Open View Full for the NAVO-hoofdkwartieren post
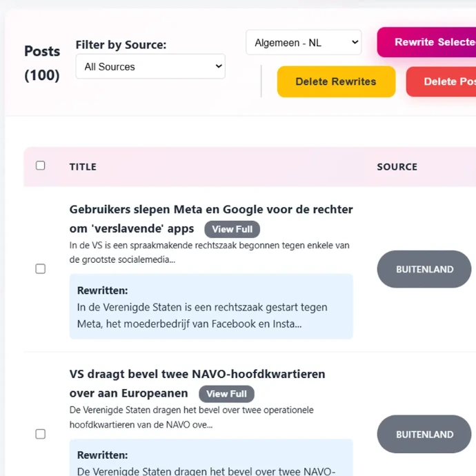Image resolution: width=476 pixels, height=476 pixels. (x=226, y=394)
